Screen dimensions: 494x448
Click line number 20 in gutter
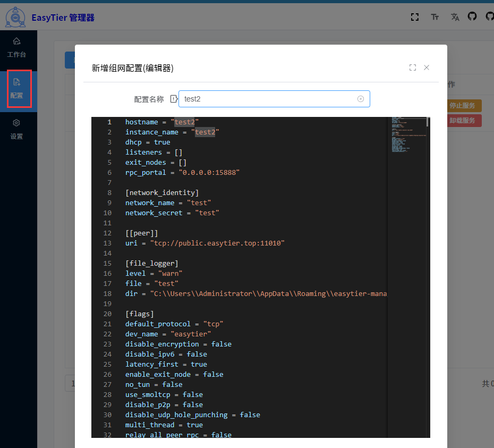tap(107, 314)
